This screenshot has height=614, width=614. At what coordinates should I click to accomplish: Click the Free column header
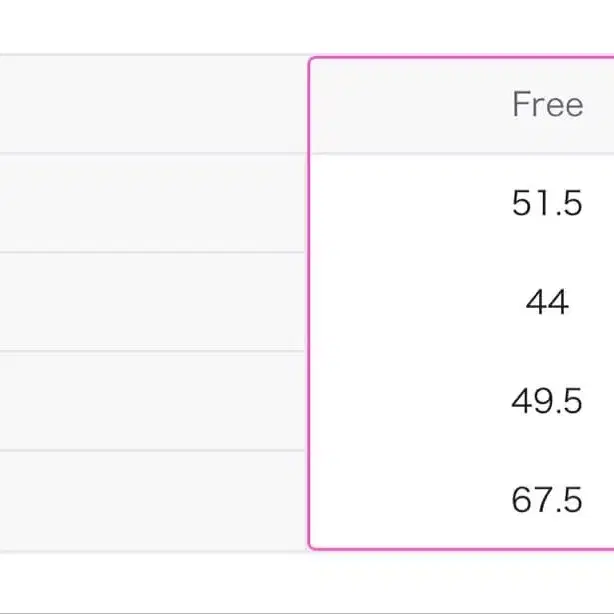coord(546,105)
